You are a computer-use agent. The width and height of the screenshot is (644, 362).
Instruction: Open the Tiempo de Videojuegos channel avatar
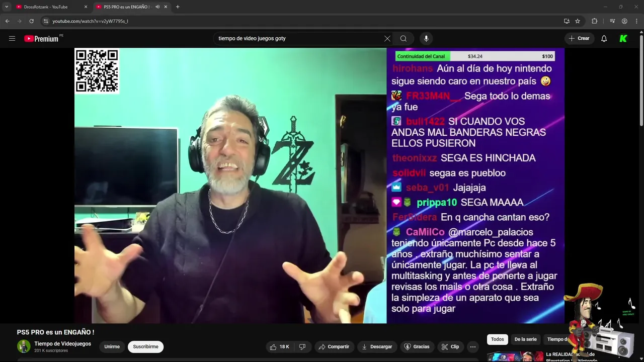tap(24, 346)
